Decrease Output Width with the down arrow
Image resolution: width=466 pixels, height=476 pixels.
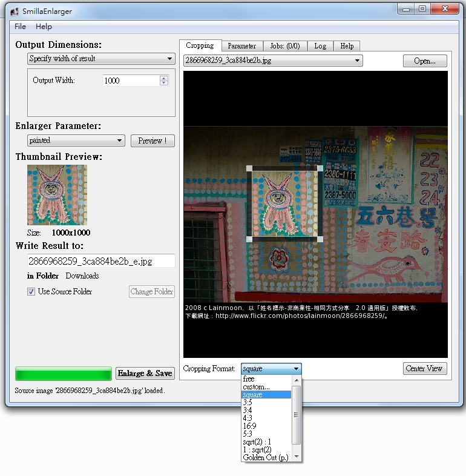tap(164, 83)
